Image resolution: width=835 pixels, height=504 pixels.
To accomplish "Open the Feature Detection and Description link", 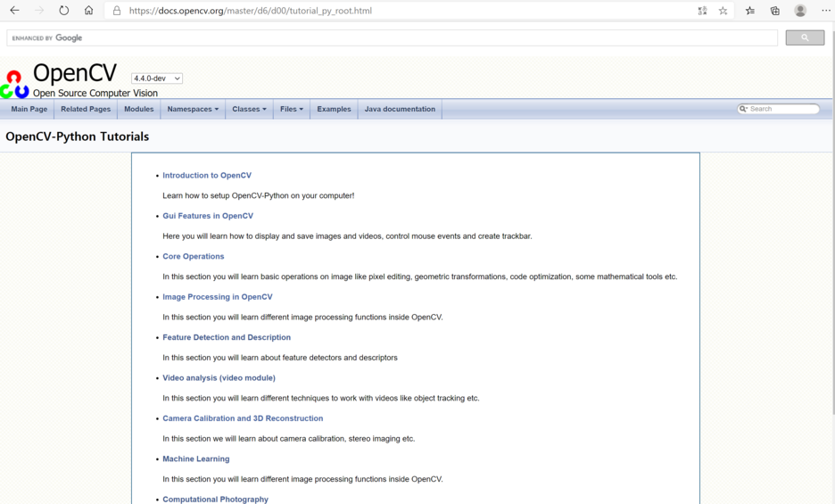I will pos(227,337).
